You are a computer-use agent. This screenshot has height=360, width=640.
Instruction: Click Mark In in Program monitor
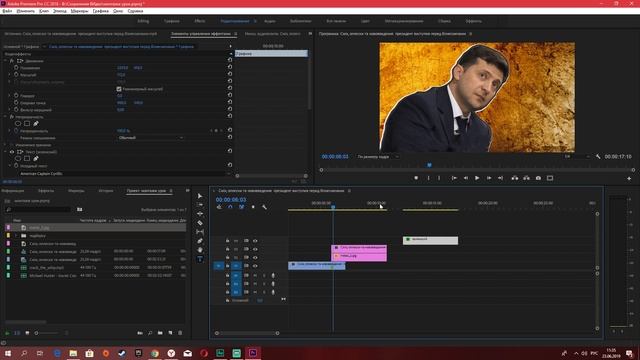[x=428, y=178]
